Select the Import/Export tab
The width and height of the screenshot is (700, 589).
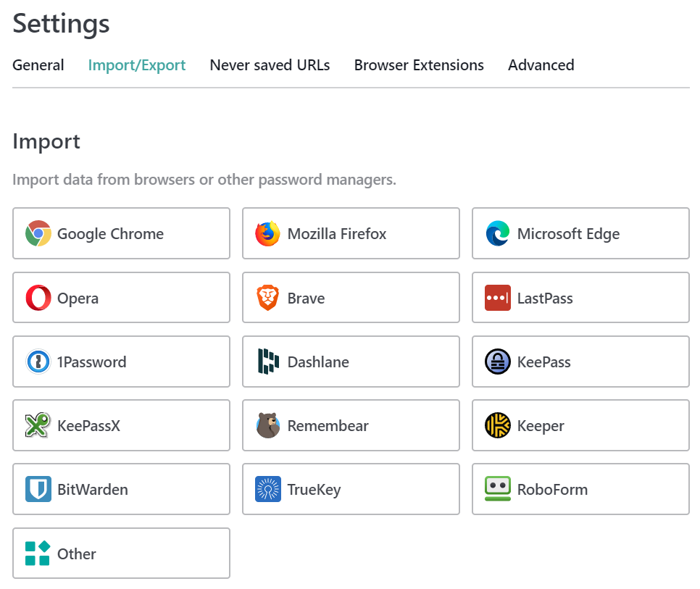[137, 65]
